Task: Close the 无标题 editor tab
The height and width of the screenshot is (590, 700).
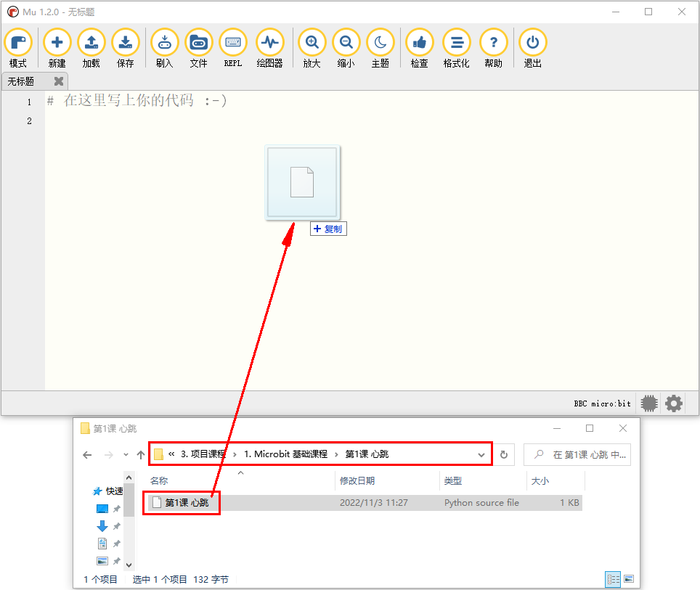Action: pos(59,81)
